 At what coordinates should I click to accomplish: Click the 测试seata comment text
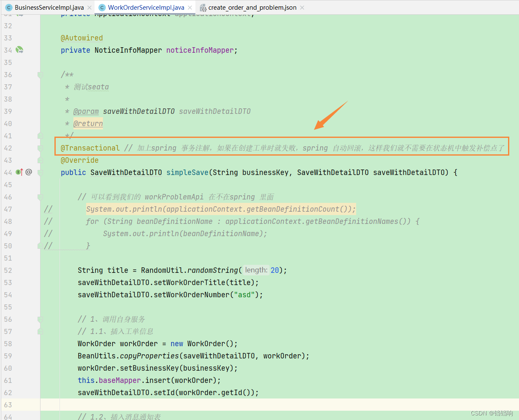pos(91,87)
